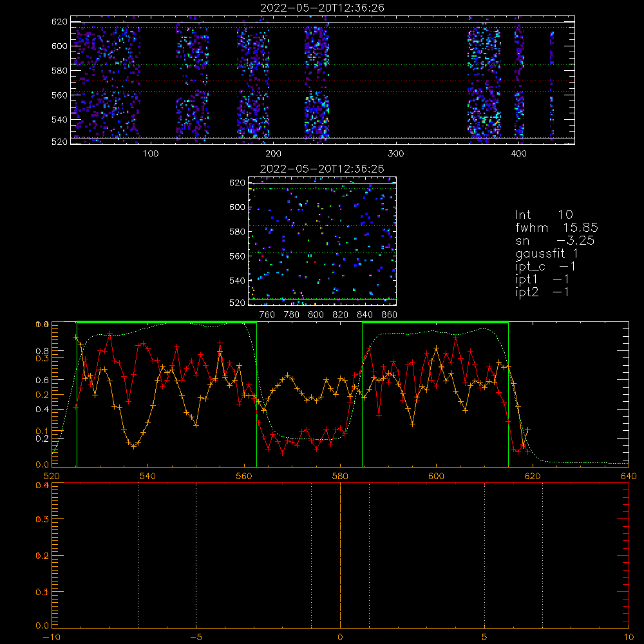The height and width of the screenshot is (644, 644).
Task: Click the right thick green bar above profile
Action: pos(435,323)
